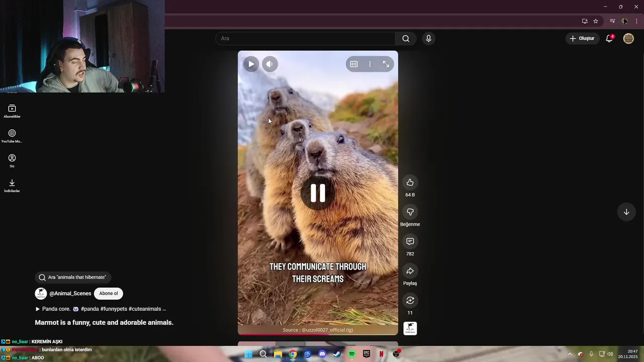Click the #funnypets hashtag
Viewport: 644px width, 362px height.
(114, 309)
